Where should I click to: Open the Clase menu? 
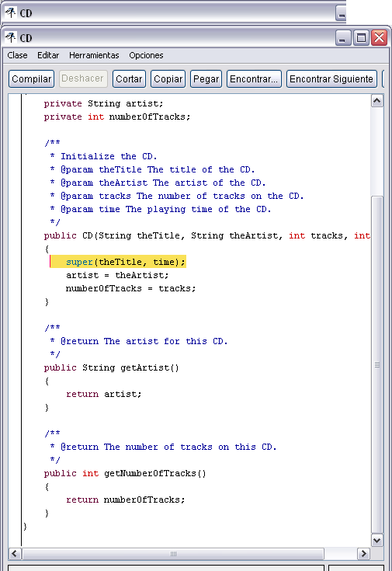pyautogui.click(x=17, y=55)
